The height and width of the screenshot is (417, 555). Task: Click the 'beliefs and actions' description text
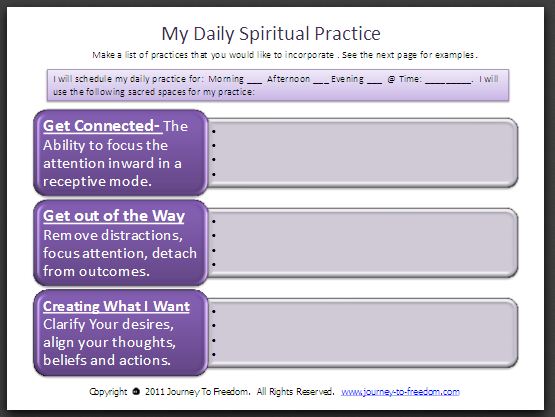coord(107,360)
